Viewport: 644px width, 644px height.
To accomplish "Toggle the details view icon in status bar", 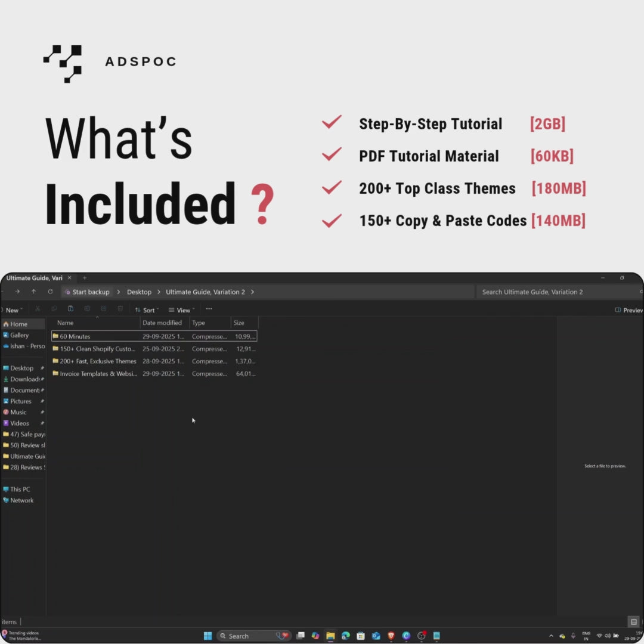I will [633, 622].
